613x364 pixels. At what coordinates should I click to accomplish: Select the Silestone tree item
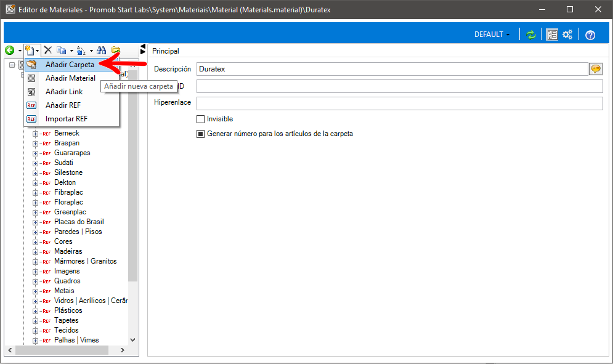click(x=68, y=172)
